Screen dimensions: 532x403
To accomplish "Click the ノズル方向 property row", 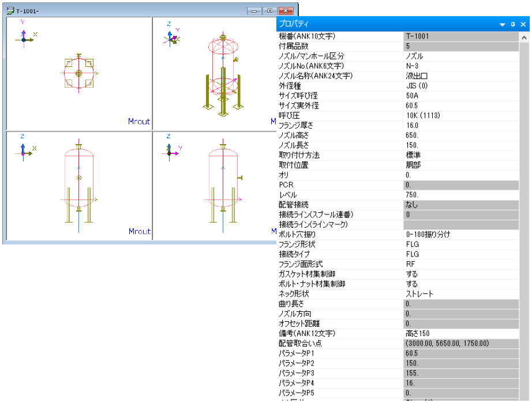I will click(x=398, y=314).
